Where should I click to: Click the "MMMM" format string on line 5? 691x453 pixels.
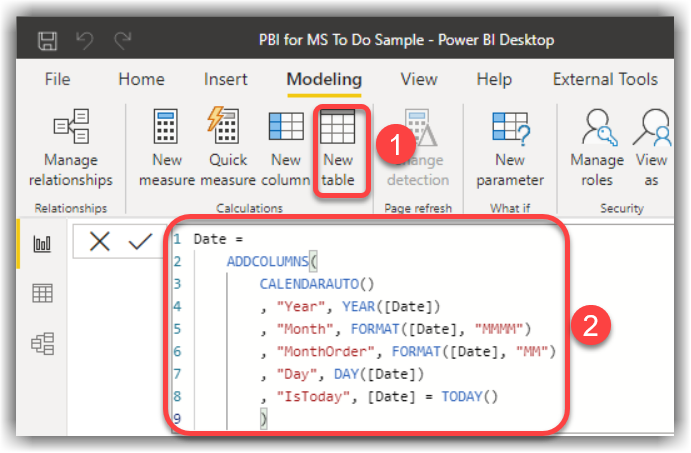coord(498,329)
